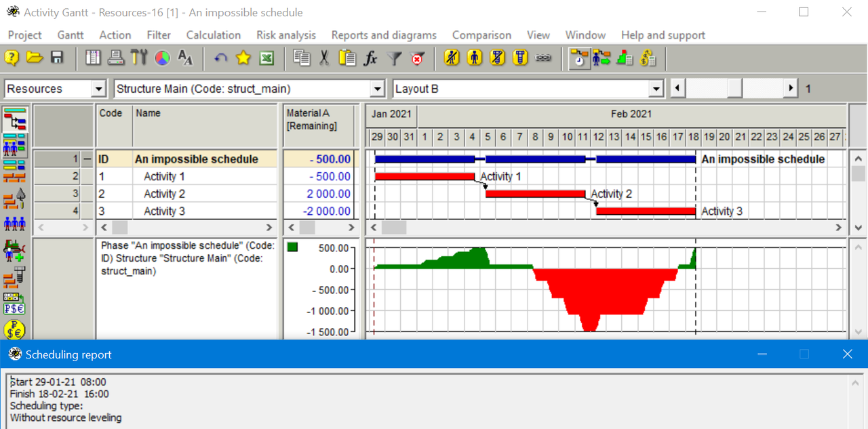Image resolution: width=868 pixels, height=429 pixels.
Task: Click the zoom slider right arrow
Action: click(x=791, y=89)
